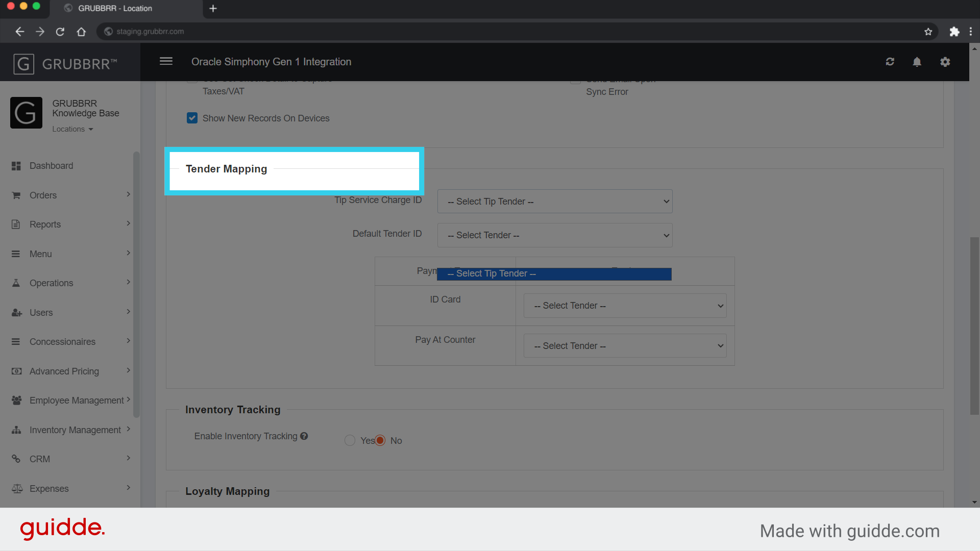Open the Locations dropdown under Knowledge Base
The height and width of the screenshot is (551, 980).
coord(72,129)
